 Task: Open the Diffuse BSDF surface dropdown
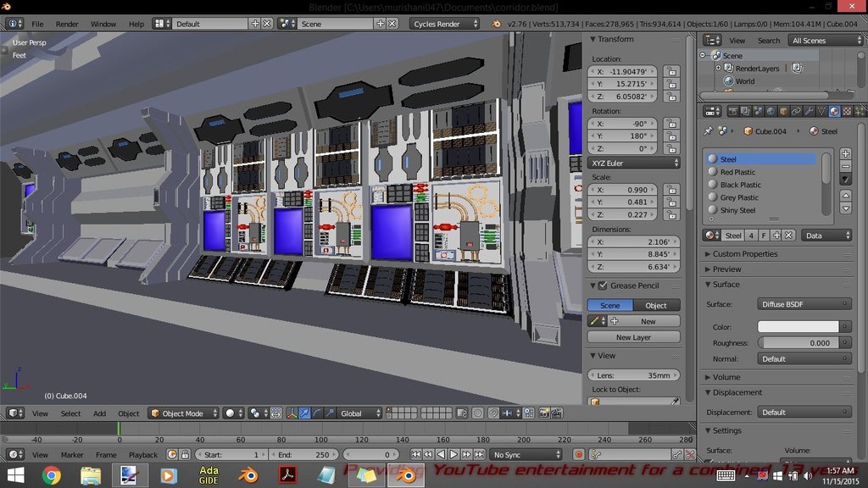tap(804, 304)
